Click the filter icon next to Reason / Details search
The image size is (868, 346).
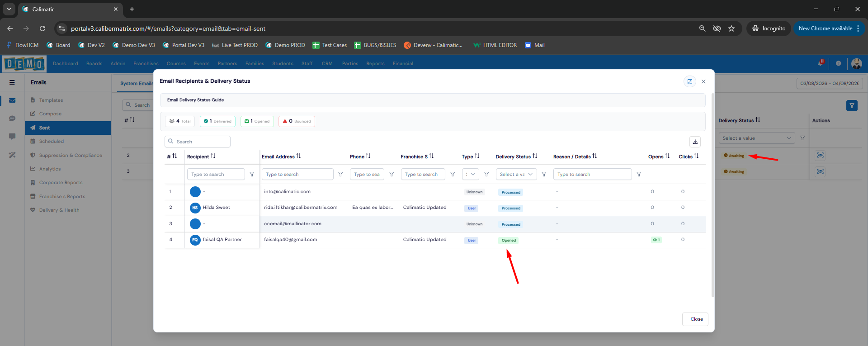[639, 174]
